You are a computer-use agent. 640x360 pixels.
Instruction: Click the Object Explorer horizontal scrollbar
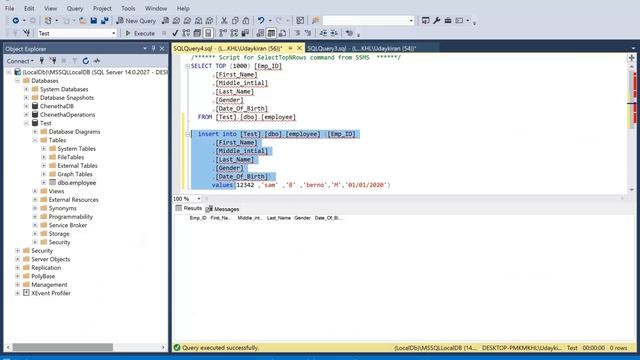pyautogui.click(x=62, y=347)
